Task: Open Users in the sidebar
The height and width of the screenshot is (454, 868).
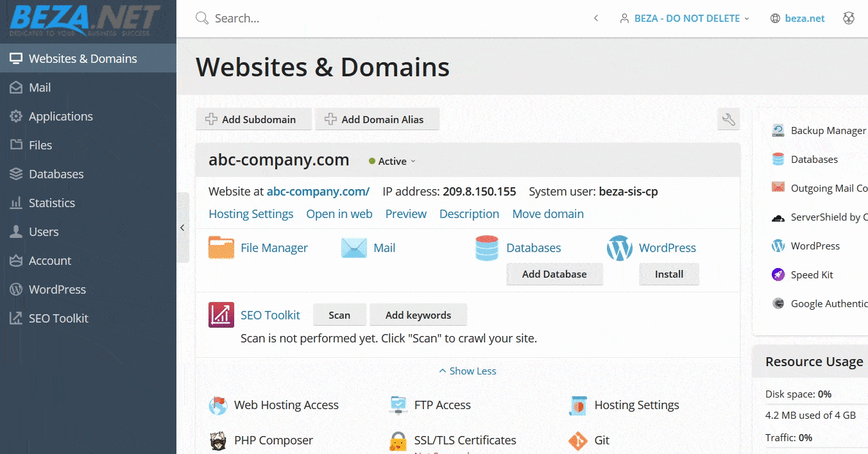Action: click(88, 231)
